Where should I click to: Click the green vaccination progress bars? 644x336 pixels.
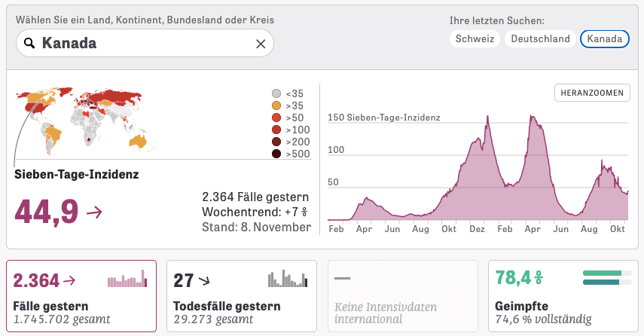coord(606,278)
